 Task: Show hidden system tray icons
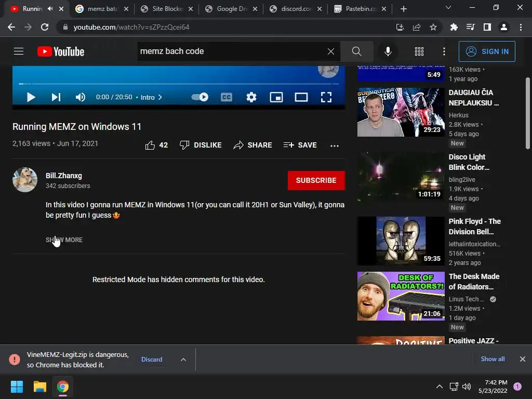coord(440,387)
